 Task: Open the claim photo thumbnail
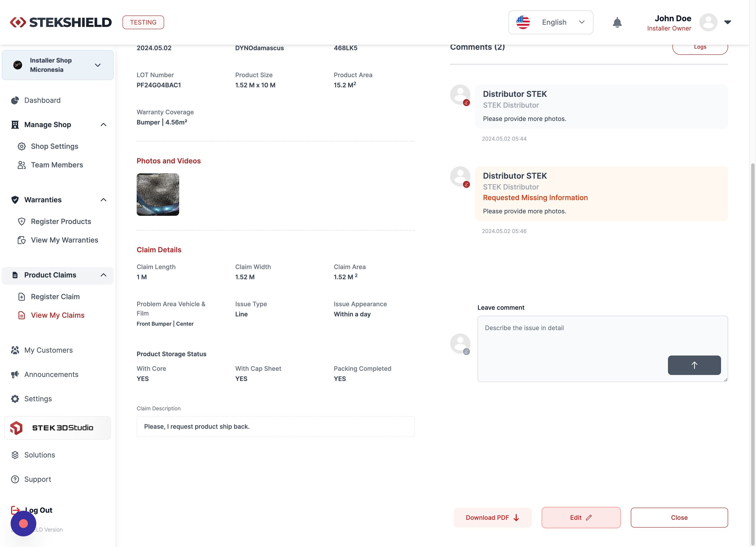point(158,195)
